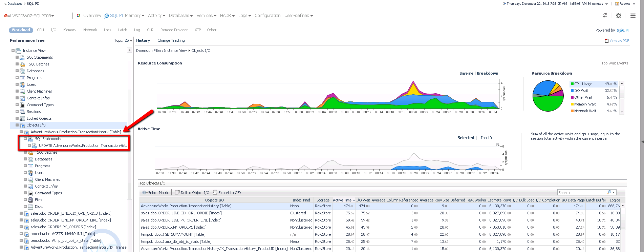Click the TSQL Batches tree icon
Image resolution: width=644 pixels, height=252 pixels.
coord(22,64)
